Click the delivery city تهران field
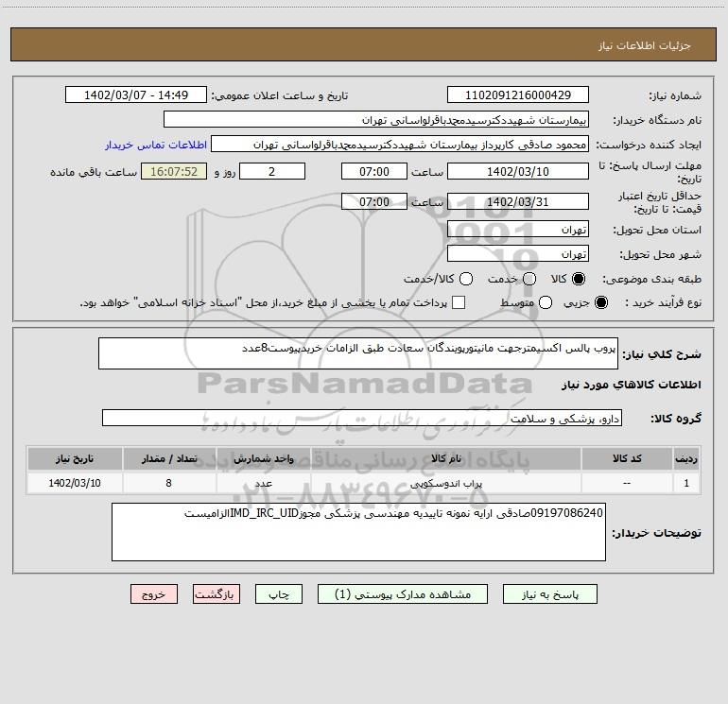 tap(518, 253)
